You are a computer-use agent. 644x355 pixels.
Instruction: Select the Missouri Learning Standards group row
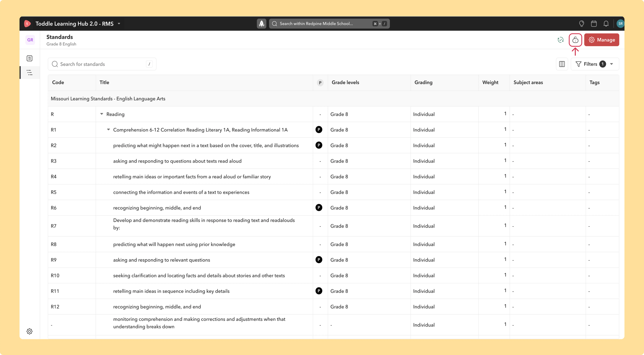333,99
